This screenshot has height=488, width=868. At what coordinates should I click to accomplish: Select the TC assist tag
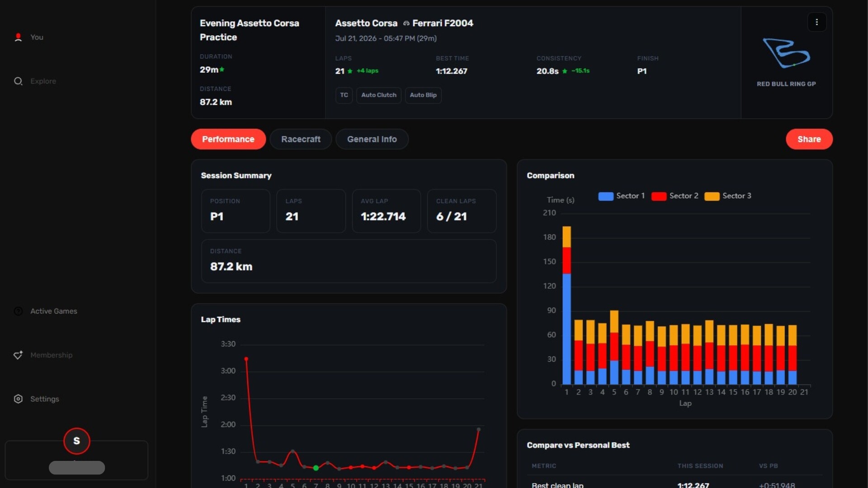(344, 95)
